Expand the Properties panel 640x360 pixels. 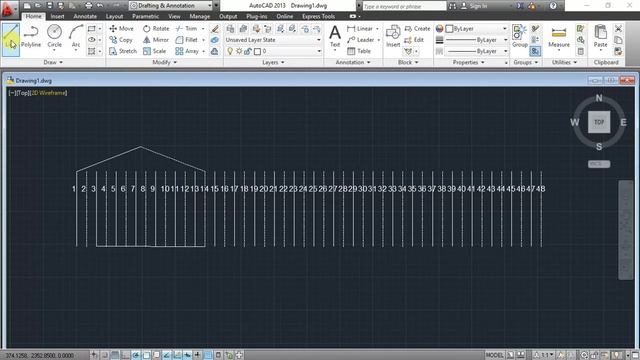pos(469,62)
